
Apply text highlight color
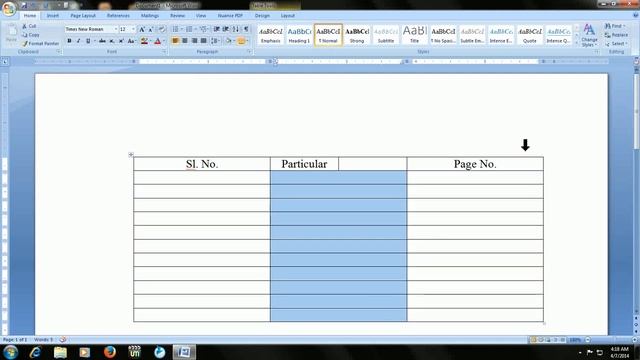tap(144, 41)
